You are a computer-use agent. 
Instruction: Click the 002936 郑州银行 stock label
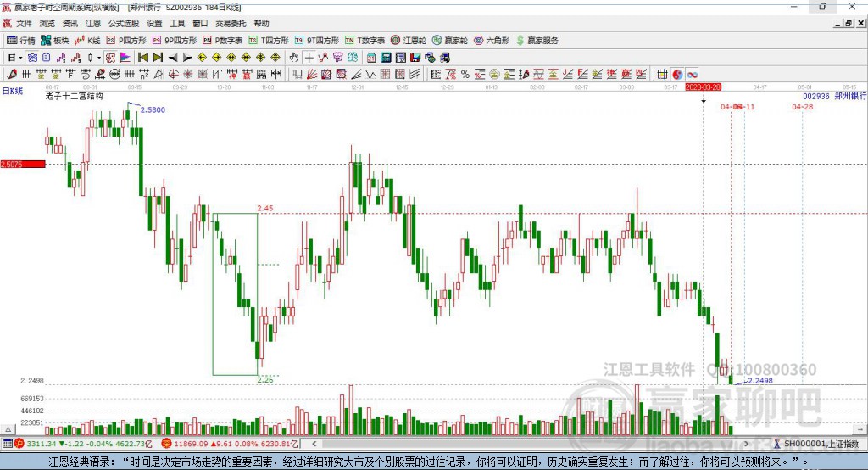835,97
